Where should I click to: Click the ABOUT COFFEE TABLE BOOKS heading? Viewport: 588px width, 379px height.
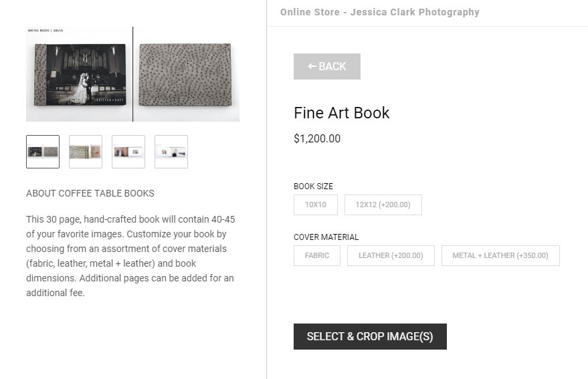tap(90, 193)
